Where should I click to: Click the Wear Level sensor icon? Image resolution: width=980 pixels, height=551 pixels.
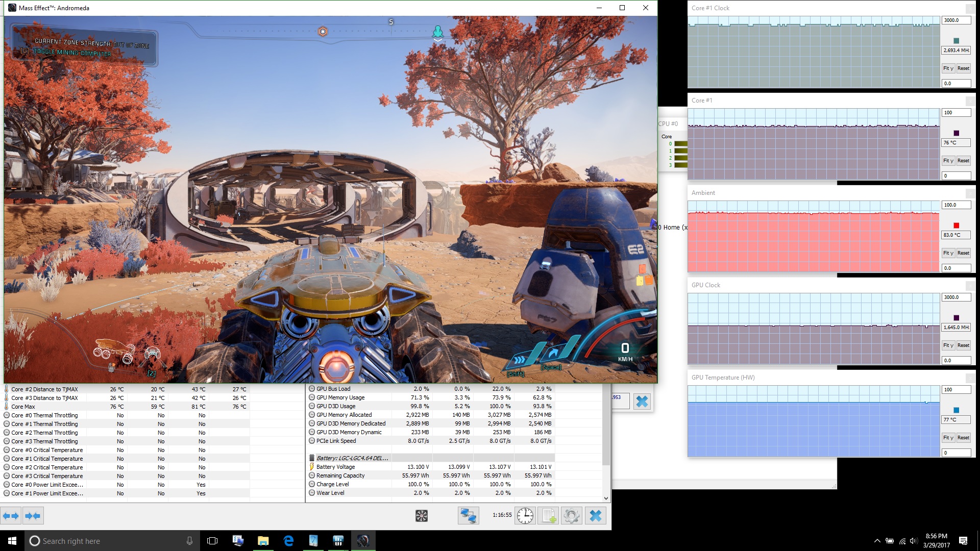tap(312, 493)
